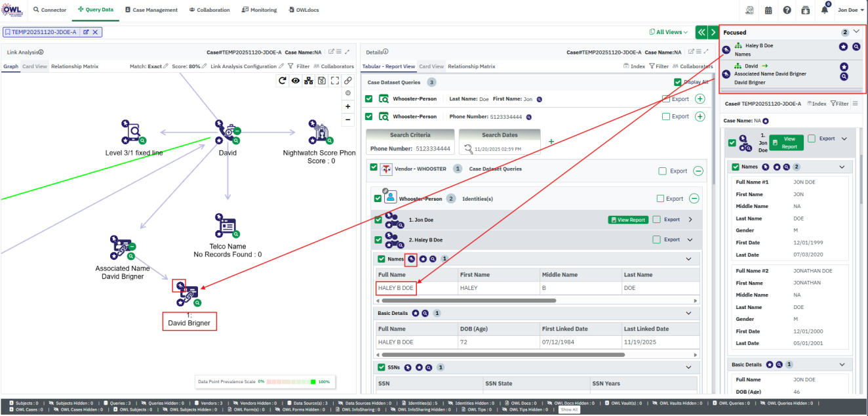
Task: Zoom in on graph with plus button
Action: 347,106
